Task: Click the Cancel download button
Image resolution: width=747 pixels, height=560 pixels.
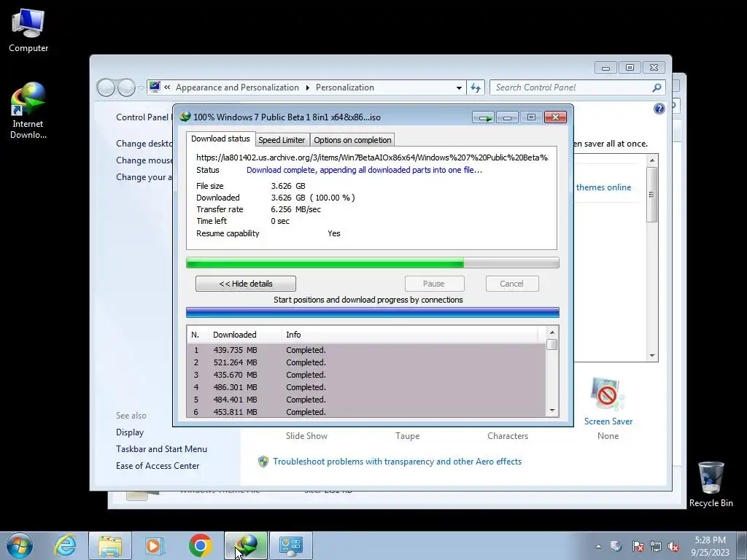Action: (511, 284)
